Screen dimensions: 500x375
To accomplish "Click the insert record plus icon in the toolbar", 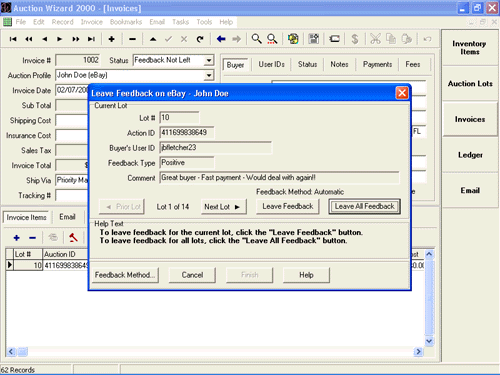I will click(112, 39).
